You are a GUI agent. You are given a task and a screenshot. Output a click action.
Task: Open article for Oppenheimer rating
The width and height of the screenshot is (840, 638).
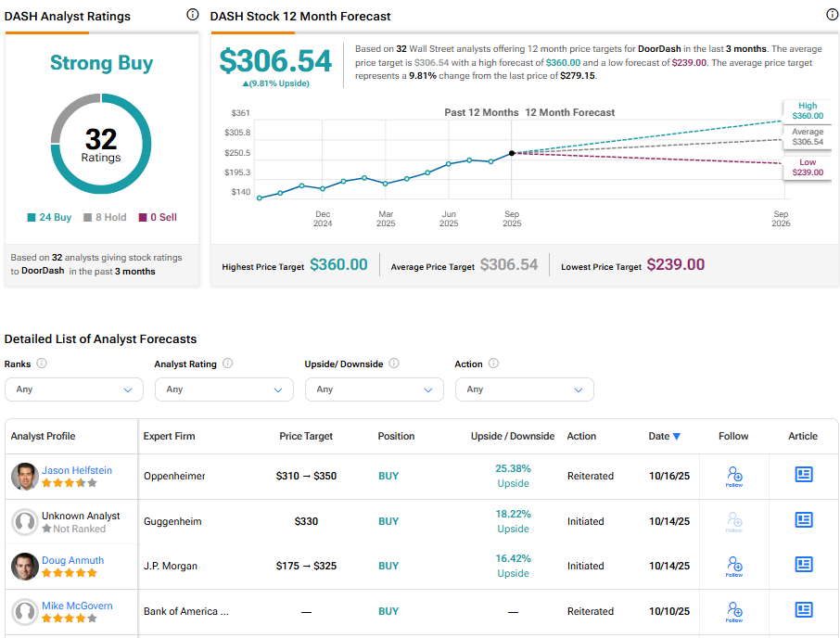804,475
